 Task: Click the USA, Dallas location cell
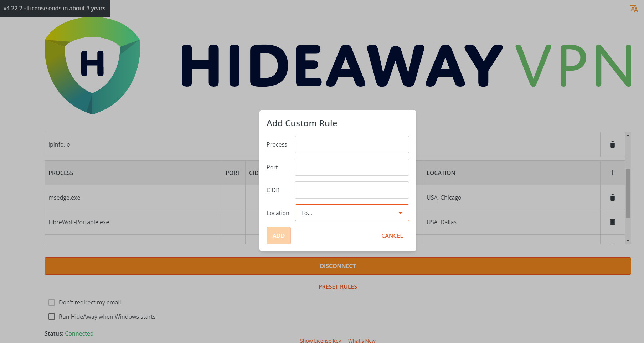511,222
